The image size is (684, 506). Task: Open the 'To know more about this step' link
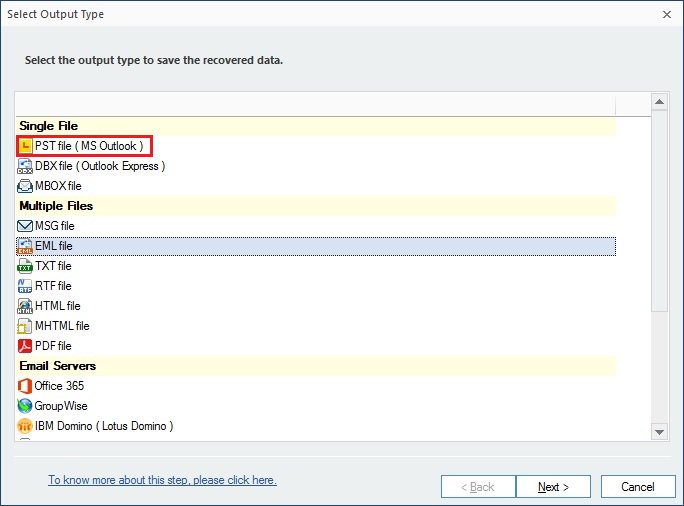point(162,480)
